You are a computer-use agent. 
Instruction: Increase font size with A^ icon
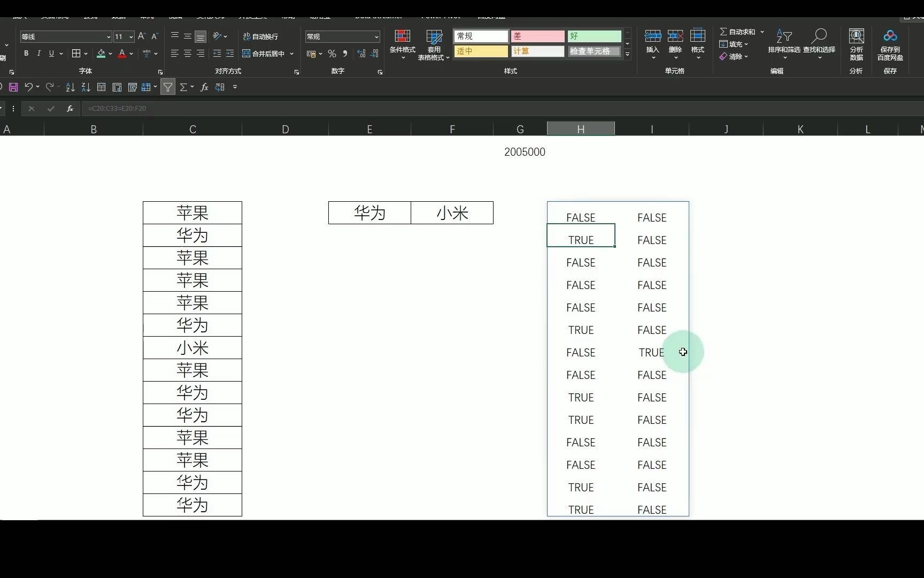coord(142,36)
